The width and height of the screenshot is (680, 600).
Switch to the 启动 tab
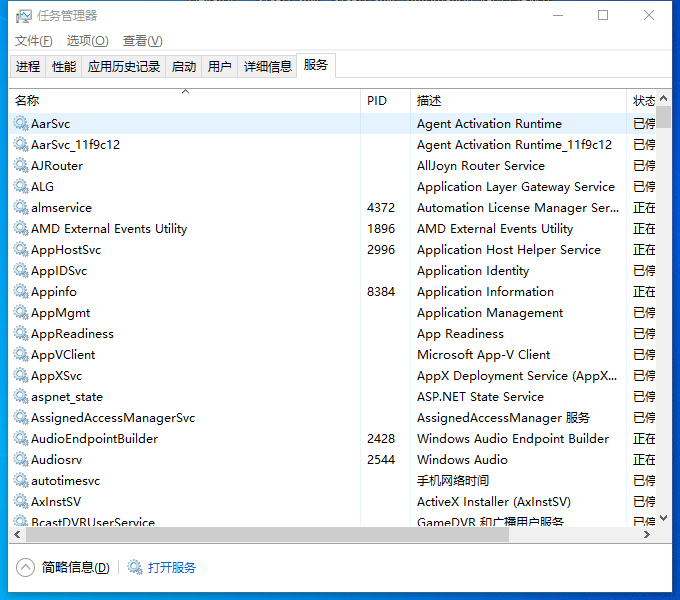[x=183, y=66]
